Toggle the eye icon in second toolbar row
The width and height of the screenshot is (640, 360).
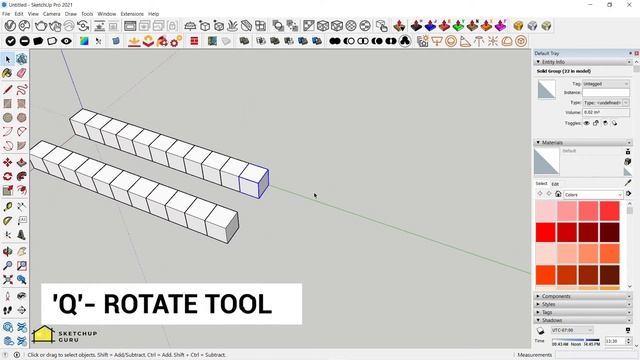coord(66,41)
